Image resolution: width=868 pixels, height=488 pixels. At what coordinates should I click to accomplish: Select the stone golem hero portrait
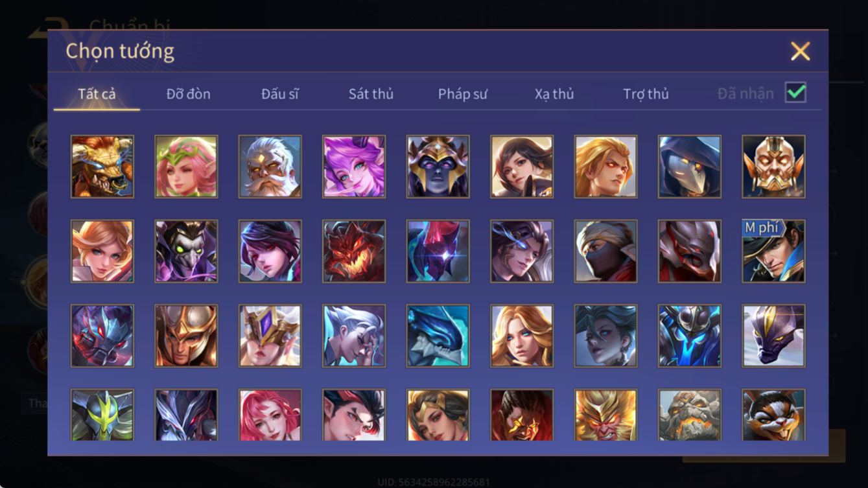tap(690, 415)
